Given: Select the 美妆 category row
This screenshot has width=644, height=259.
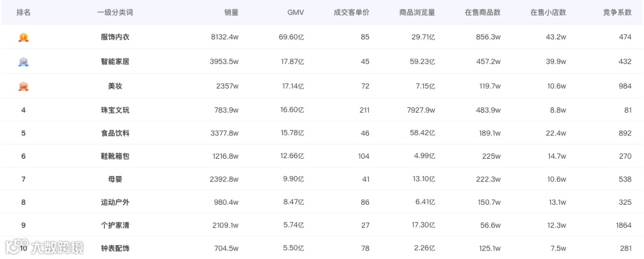Looking at the screenshot, I should [322, 86].
